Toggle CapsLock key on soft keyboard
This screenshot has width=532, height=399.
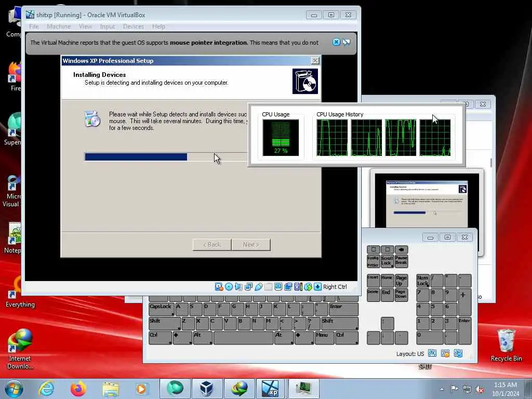click(161, 309)
